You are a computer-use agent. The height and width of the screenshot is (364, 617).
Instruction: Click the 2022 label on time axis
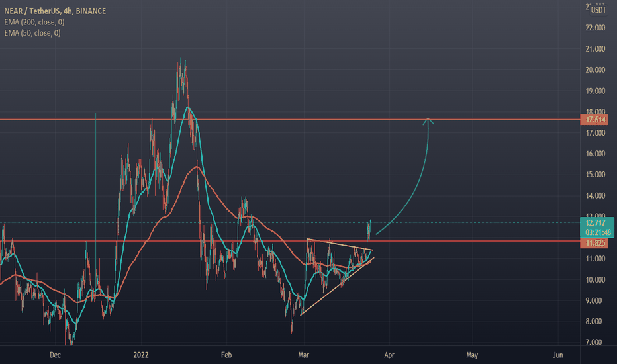click(x=141, y=355)
